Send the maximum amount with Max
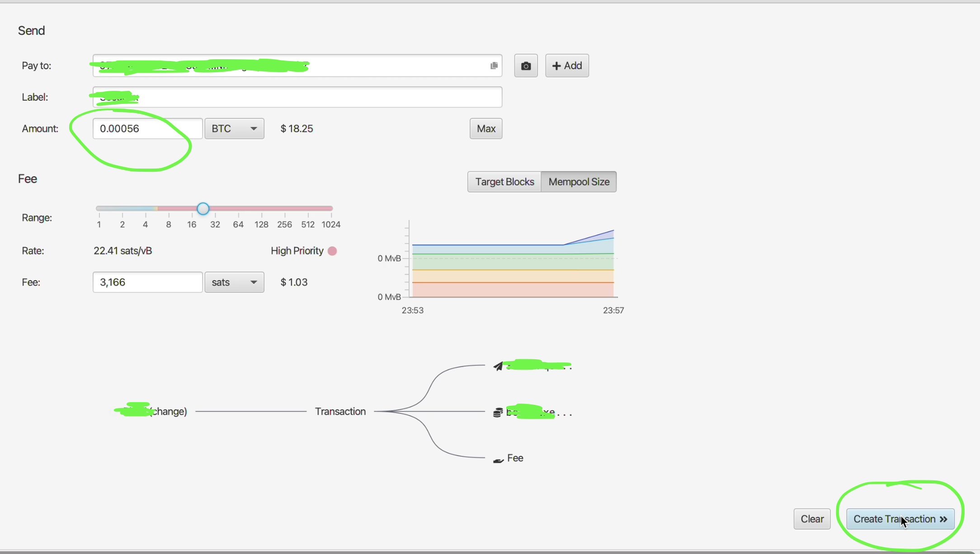 (485, 128)
